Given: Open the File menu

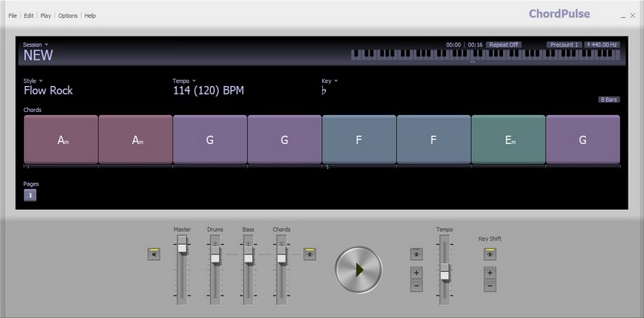Looking at the screenshot, I should click(13, 15).
